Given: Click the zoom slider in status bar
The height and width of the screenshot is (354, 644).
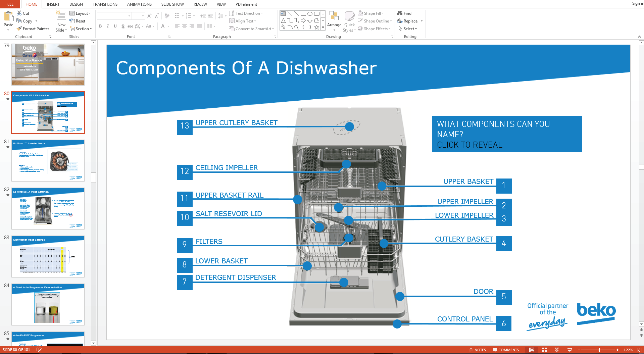Looking at the screenshot, I should coord(599,350).
